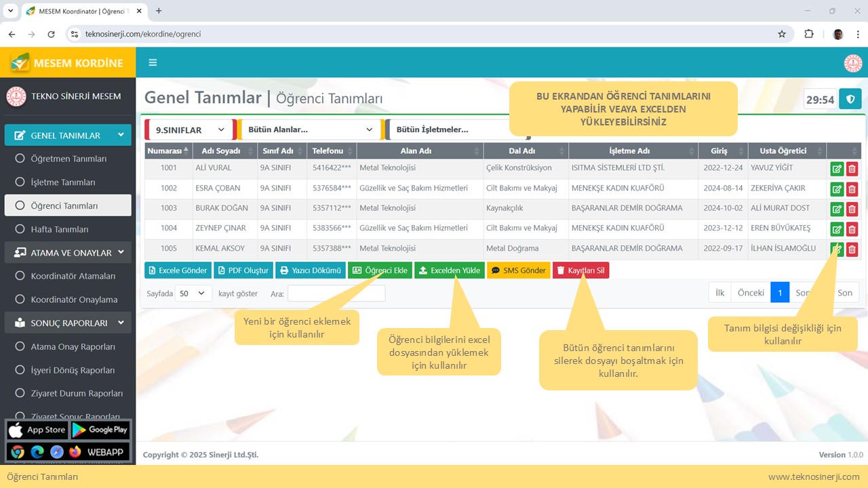Expand the Bütün Alanlar filter dropdown

click(x=309, y=129)
